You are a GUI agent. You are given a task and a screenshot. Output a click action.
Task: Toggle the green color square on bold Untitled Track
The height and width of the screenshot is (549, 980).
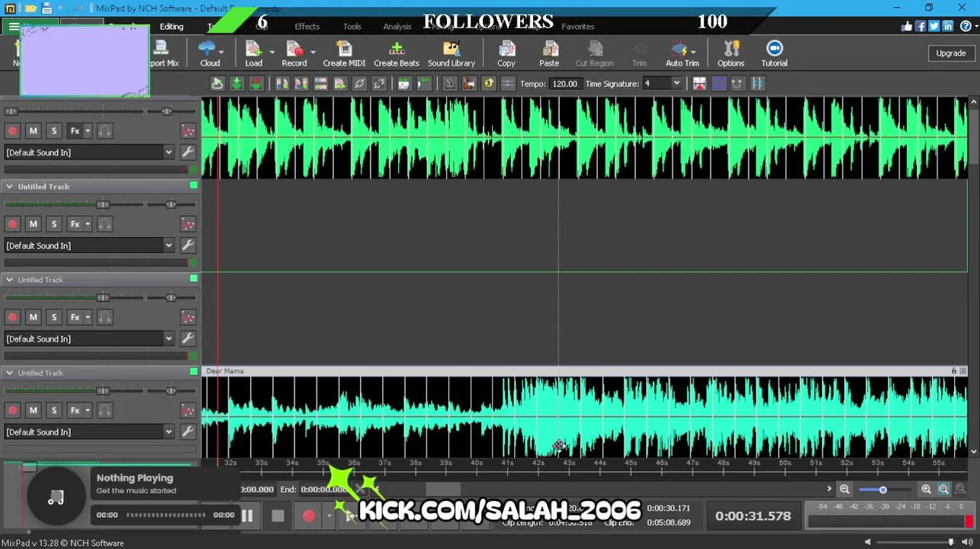[194, 185]
